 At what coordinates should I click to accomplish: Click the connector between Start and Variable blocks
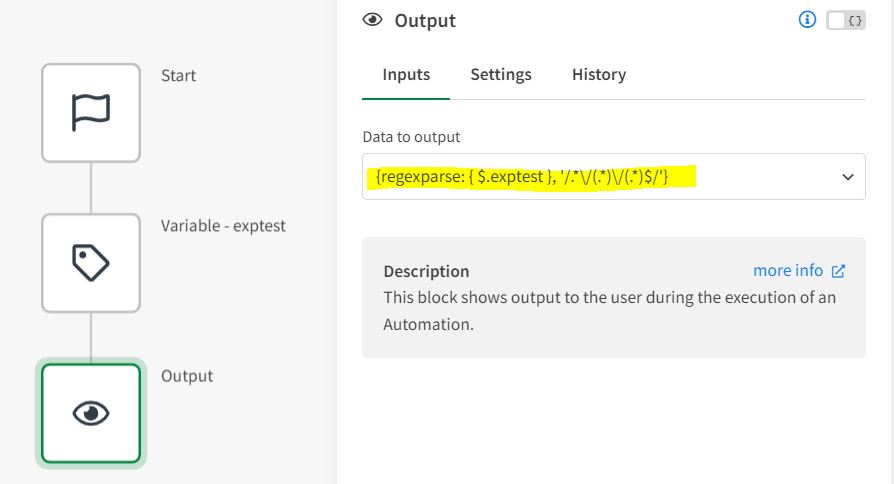click(x=91, y=188)
